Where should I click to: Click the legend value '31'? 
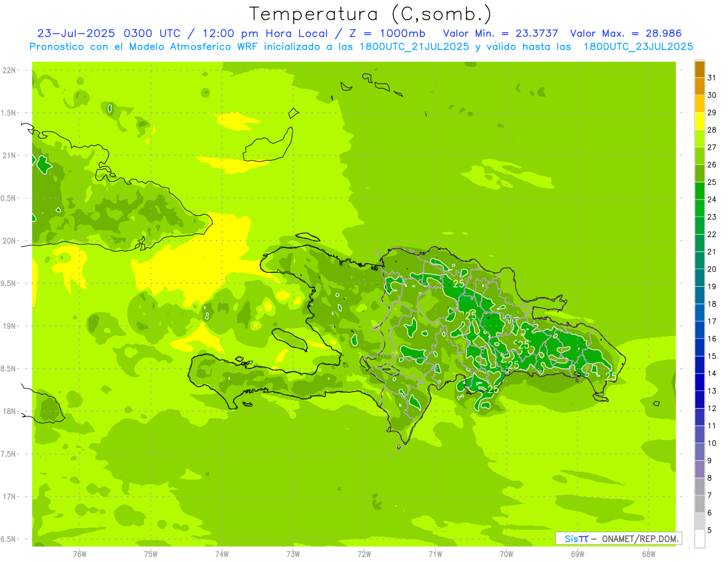(712, 78)
